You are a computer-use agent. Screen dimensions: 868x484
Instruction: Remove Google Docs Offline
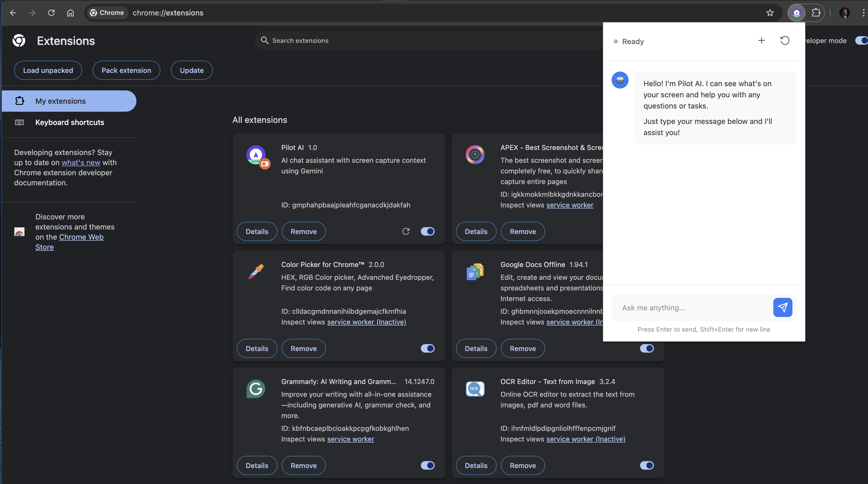point(523,348)
